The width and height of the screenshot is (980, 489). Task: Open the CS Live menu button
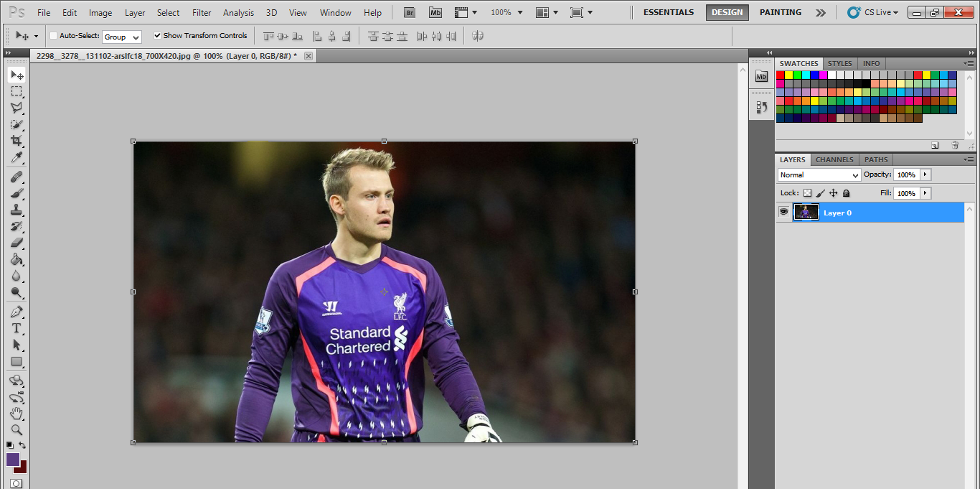coord(873,12)
